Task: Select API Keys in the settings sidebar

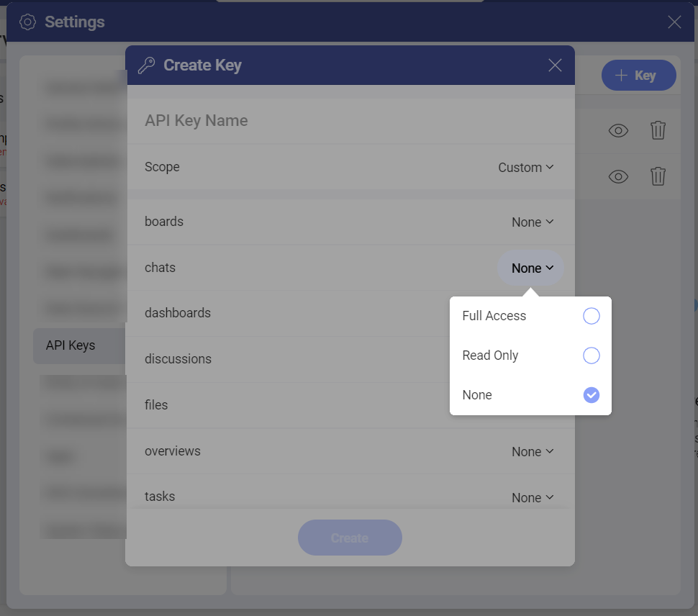Action: [79, 346]
